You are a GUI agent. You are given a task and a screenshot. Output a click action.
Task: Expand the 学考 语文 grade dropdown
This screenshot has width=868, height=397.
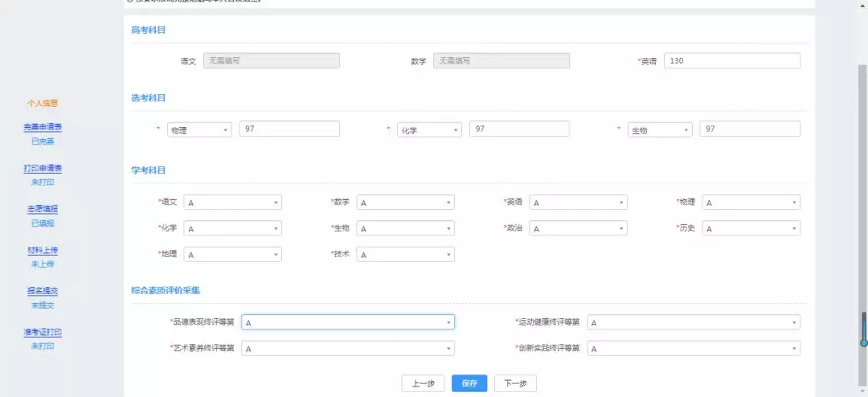(x=232, y=203)
